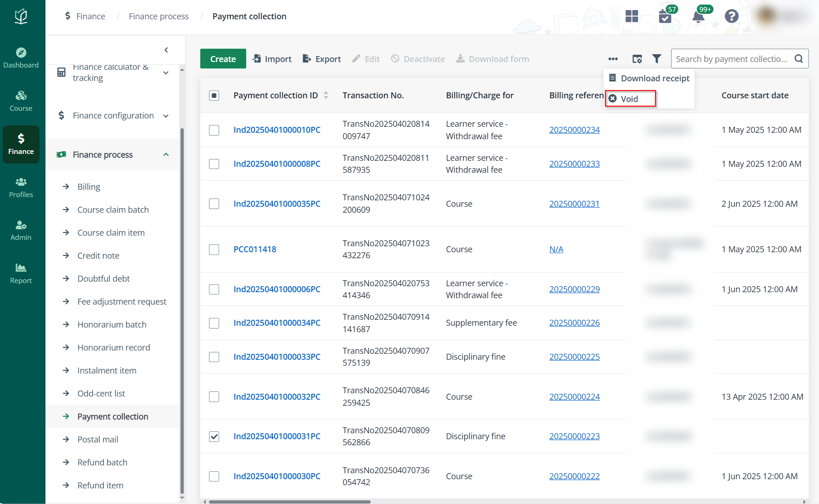Click the Download form toolbar button
Screen dimensions: 819x504
pyautogui.click(x=492, y=59)
